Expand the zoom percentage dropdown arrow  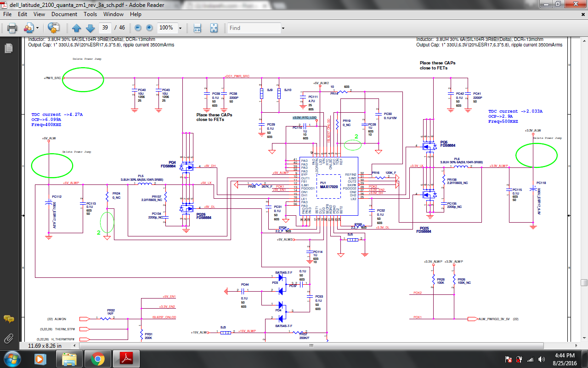click(x=180, y=28)
